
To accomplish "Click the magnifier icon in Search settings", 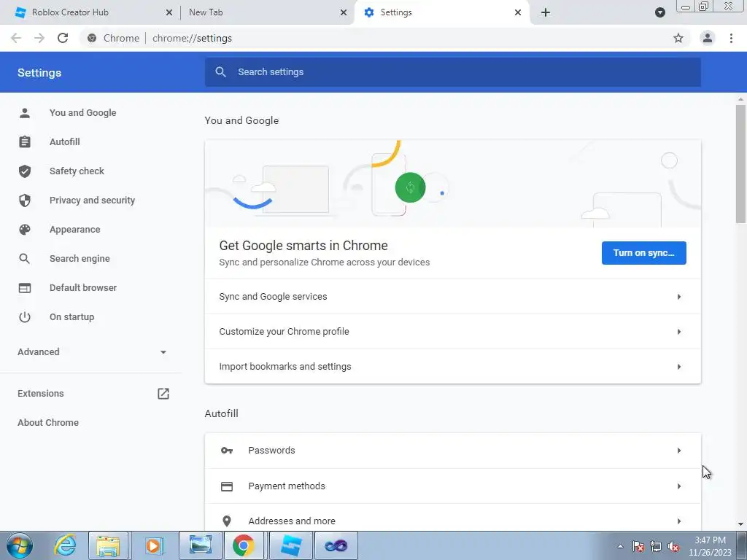I will [220, 72].
